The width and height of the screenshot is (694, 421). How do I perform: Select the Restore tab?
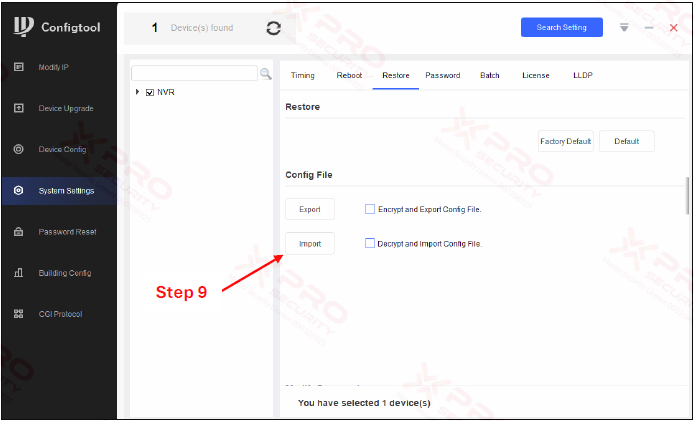tap(396, 75)
